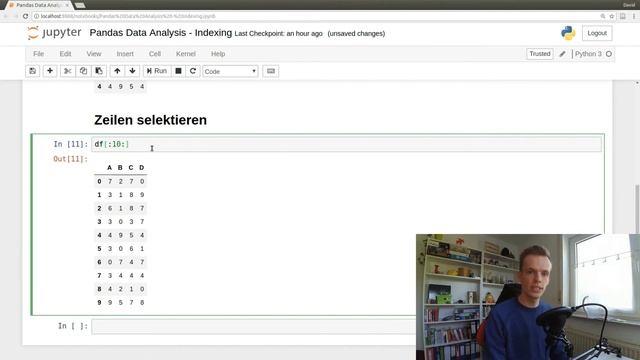640x360 pixels.
Task: Open the View menu
Action: coord(93,54)
